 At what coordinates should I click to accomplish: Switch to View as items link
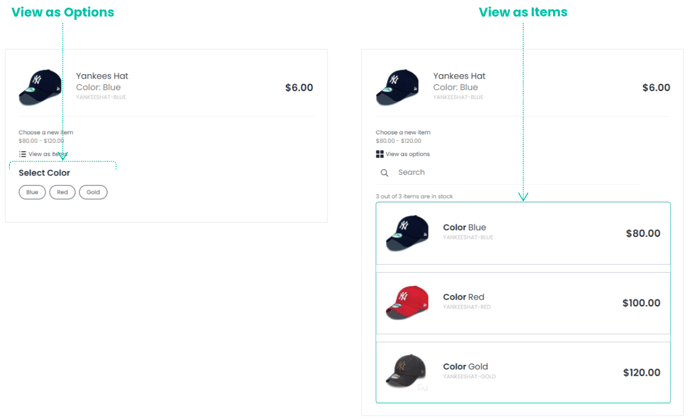click(47, 154)
